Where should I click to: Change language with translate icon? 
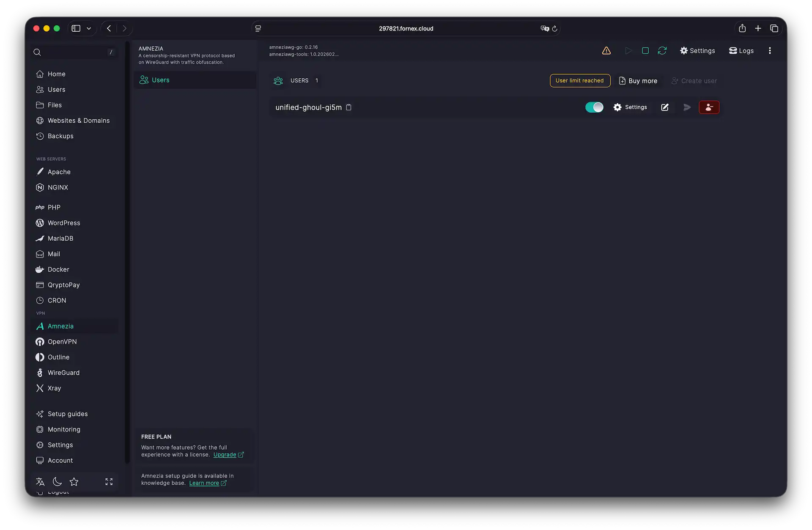(40, 482)
